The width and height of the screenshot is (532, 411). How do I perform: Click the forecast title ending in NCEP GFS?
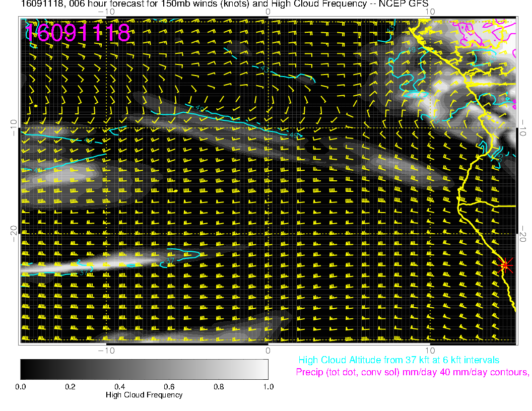(x=225, y=4)
